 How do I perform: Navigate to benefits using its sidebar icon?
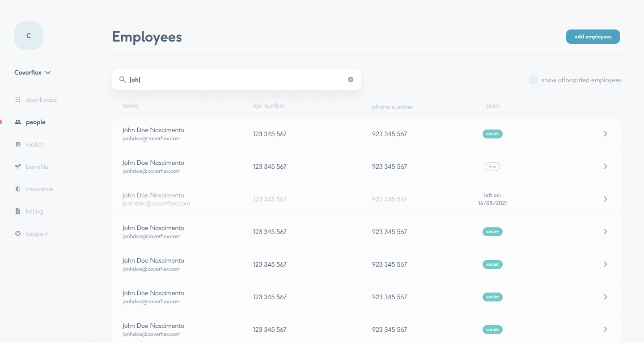[18, 167]
